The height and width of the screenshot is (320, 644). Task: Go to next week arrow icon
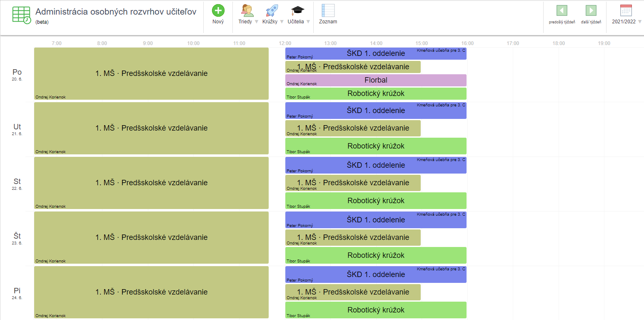[591, 10]
